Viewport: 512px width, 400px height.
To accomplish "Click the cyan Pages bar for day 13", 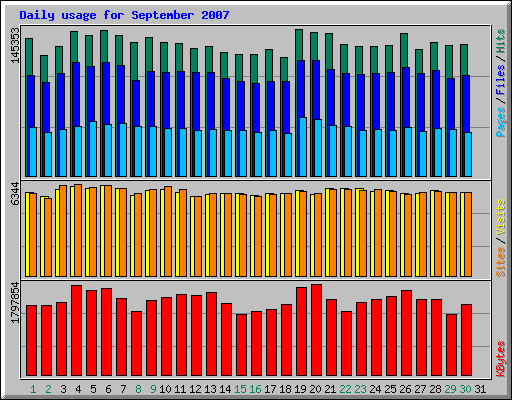I will coord(213,153).
